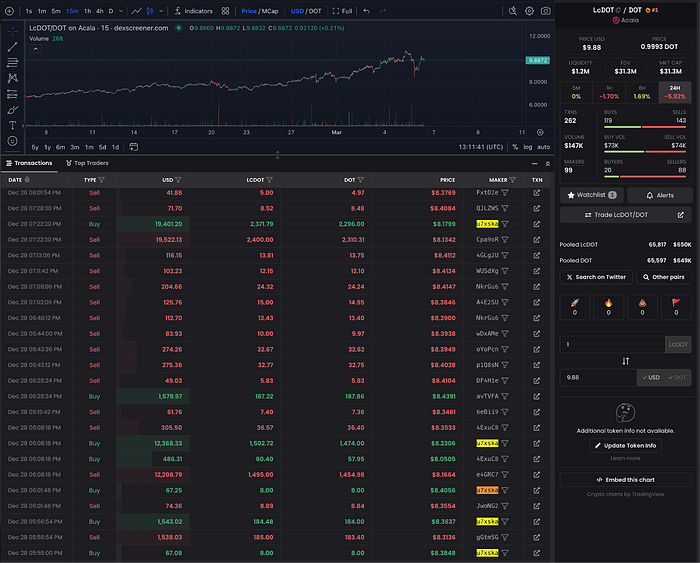Add a symbol to compare

point(9,11)
